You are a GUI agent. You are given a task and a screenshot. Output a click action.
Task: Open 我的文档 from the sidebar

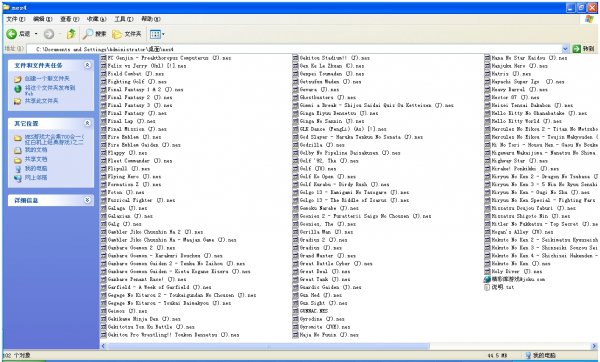[x=36, y=150]
